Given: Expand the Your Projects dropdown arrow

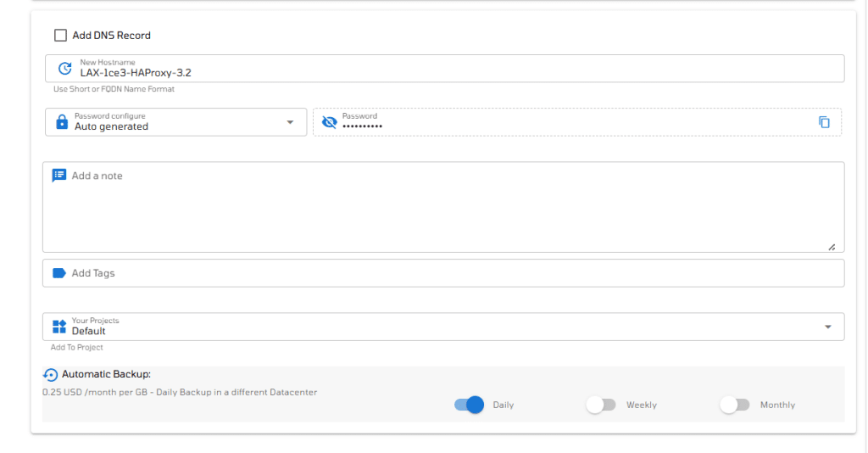Looking at the screenshot, I should tap(828, 327).
